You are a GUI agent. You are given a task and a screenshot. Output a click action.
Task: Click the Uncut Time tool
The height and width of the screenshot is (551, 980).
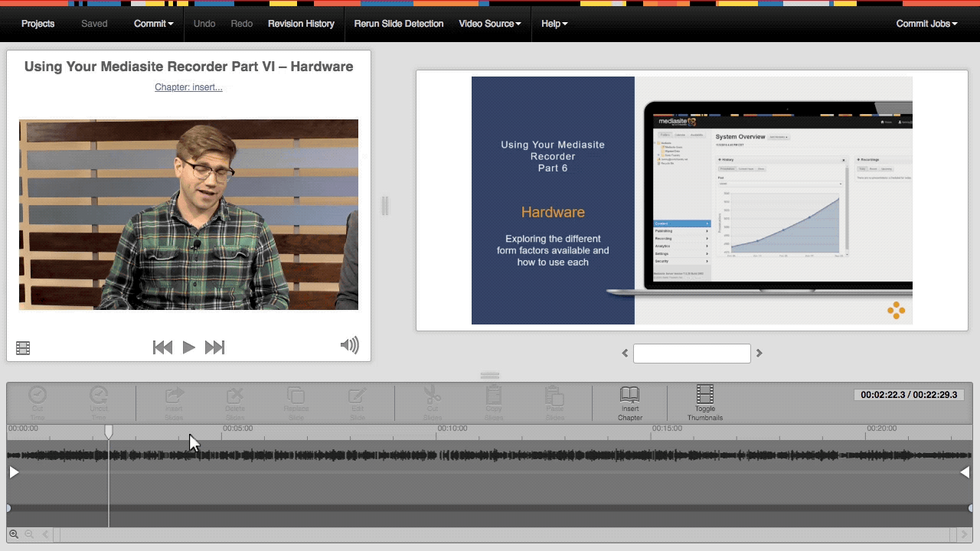point(98,403)
